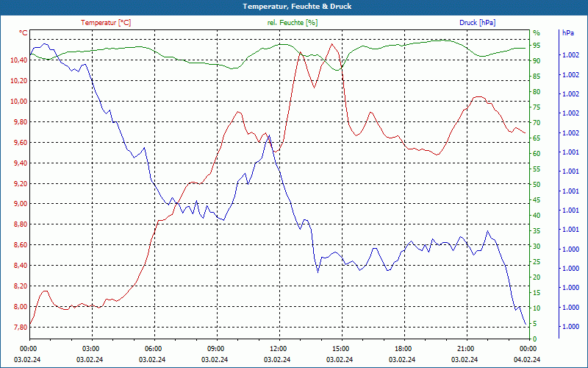This screenshot has width=588, height=368.
Task: Click temperature axis value '8,40'
Action: [x=21, y=266]
